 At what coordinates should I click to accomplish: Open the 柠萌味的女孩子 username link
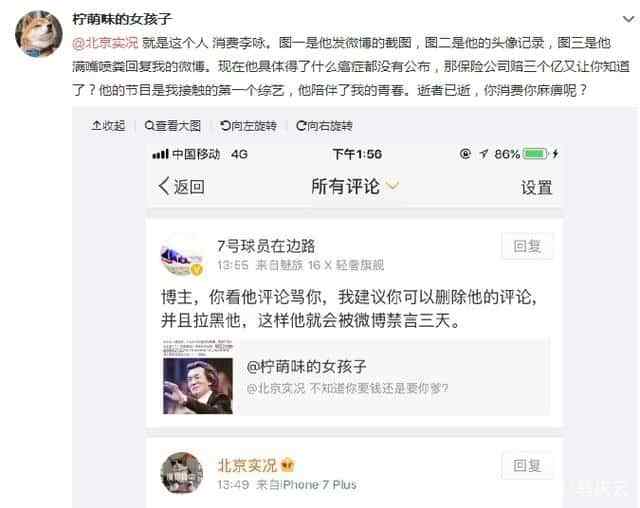[122, 19]
